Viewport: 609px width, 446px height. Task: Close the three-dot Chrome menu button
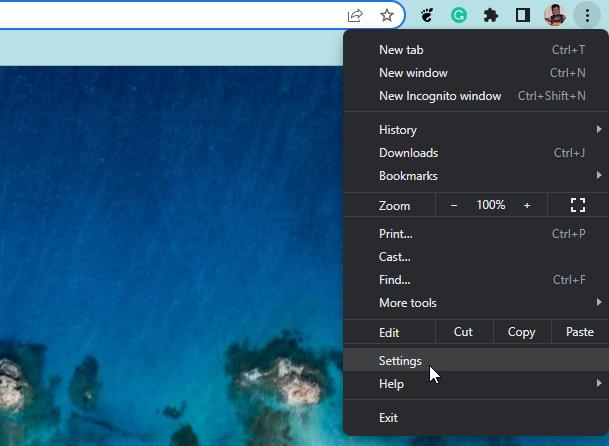pos(587,16)
